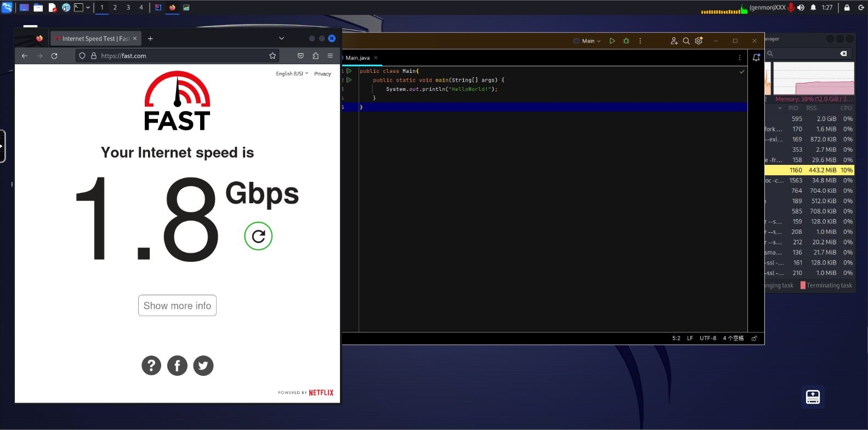Image resolution: width=868 pixels, height=430 pixels.
Task: Switch to Main.java editor tab
Action: pos(358,58)
